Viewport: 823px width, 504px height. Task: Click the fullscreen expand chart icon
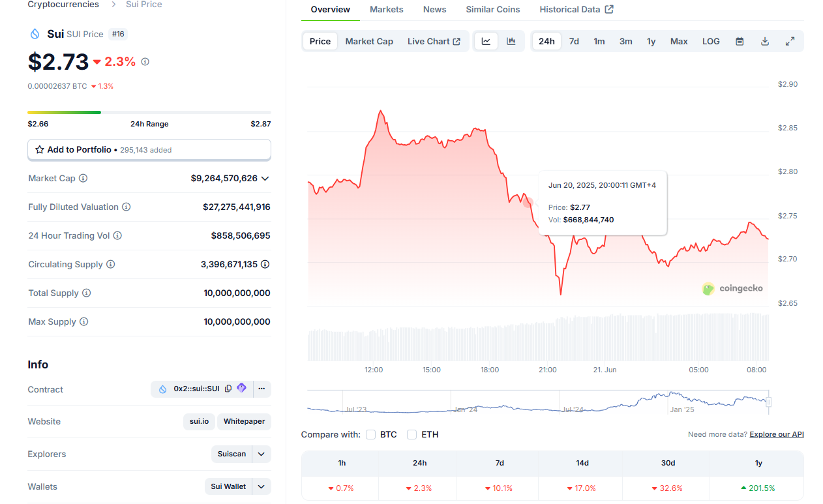coord(790,41)
